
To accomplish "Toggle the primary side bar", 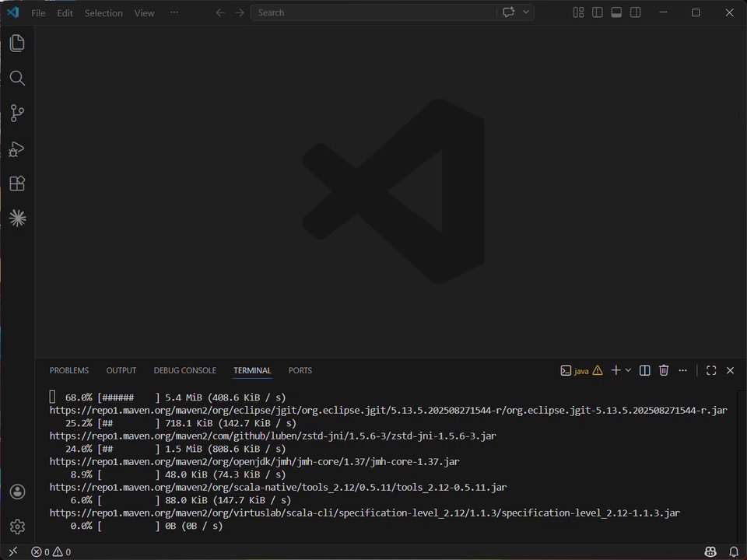I will pos(598,13).
